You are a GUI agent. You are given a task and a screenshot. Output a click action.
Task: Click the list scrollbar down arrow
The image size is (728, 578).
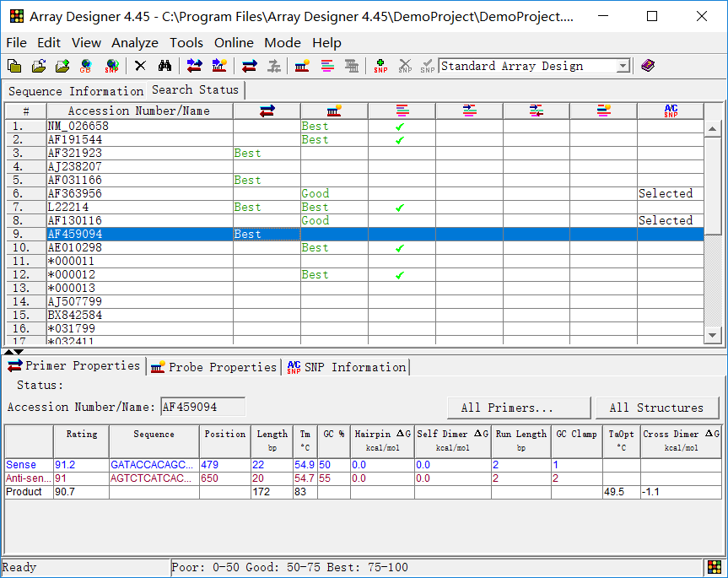click(712, 335)
